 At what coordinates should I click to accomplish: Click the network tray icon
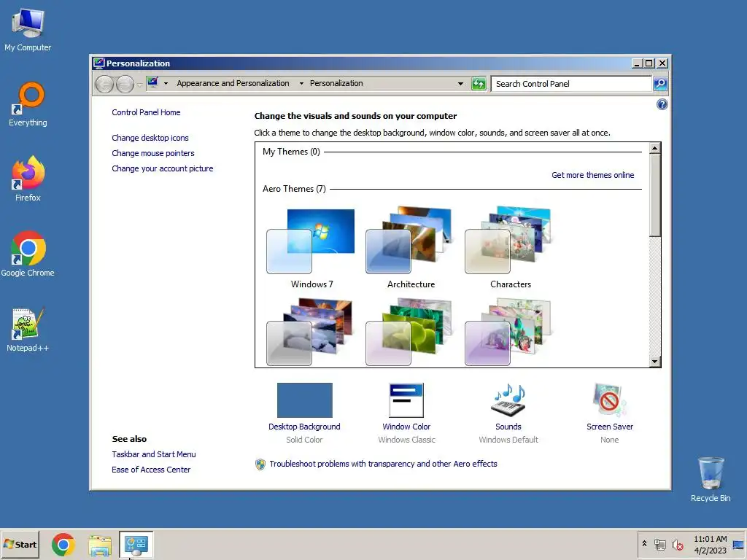click(659, 544)
